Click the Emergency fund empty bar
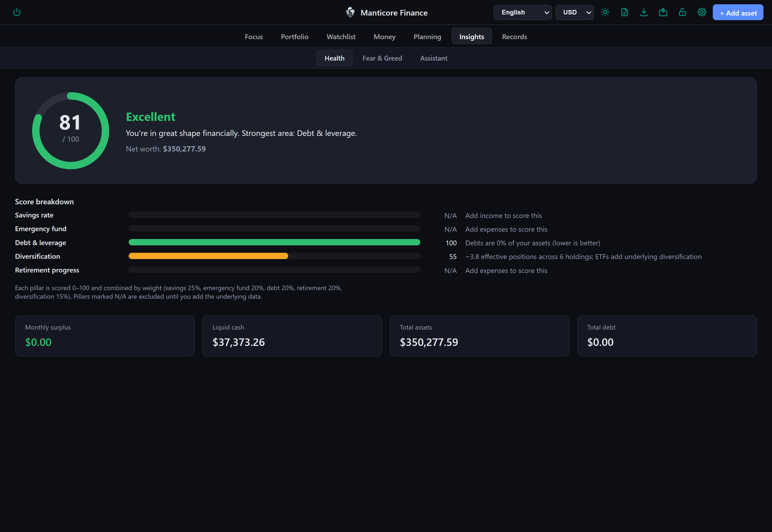The height and width of the screenshot is (532, 772). point(274,229)
